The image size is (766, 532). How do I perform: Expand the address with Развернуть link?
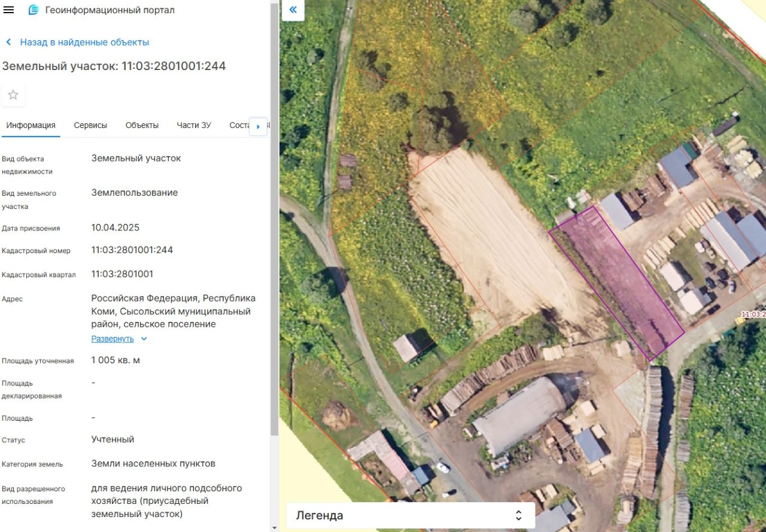(113, 339)
